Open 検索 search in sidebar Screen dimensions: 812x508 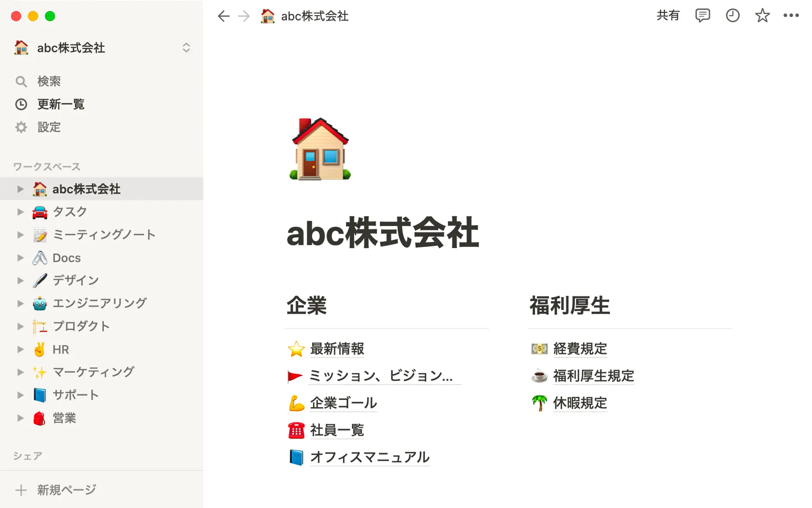click(x=49, y=81)
